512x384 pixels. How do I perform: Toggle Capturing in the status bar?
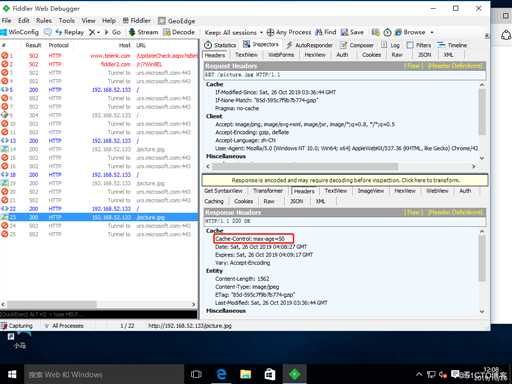[x=17, y=326]
